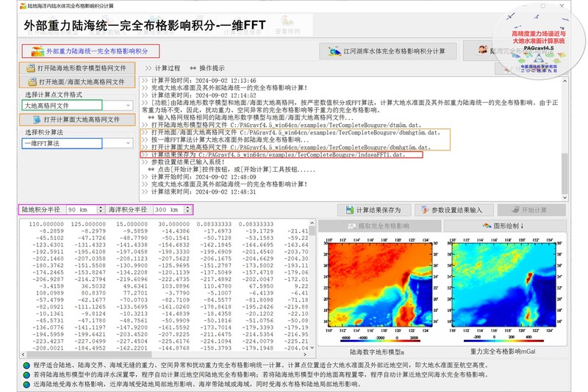Click the data cell 125.000000
Screen dimensions: 588x392
88,225
